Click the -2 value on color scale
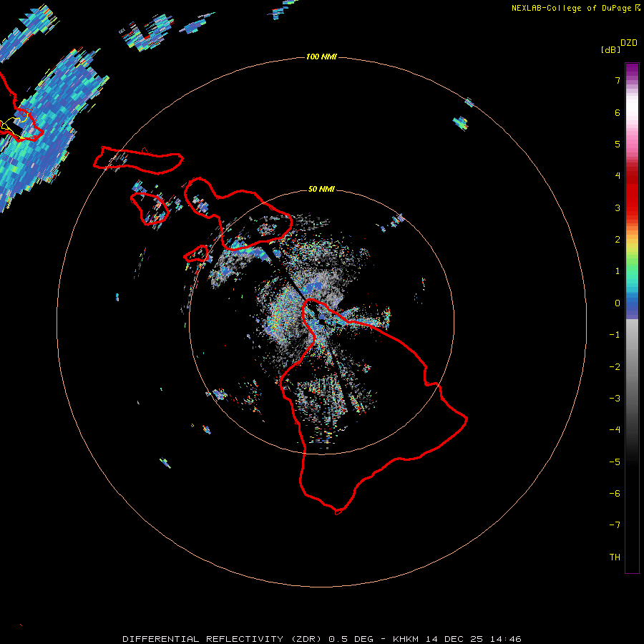 point(615,367)
